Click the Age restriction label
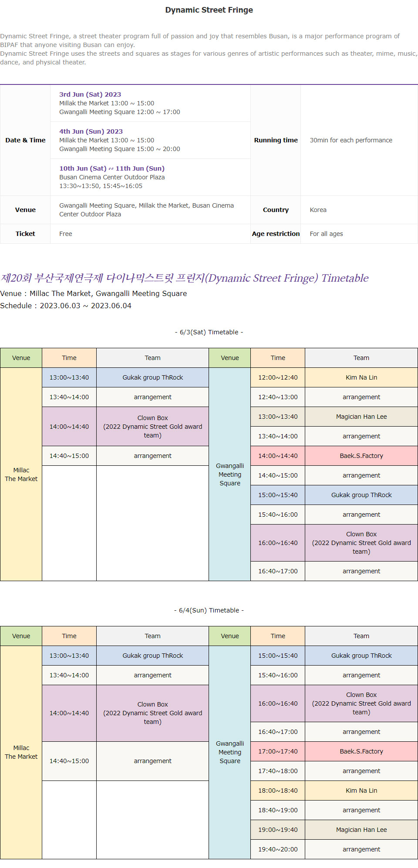418x868 pixels. click(x=276, y=234)
